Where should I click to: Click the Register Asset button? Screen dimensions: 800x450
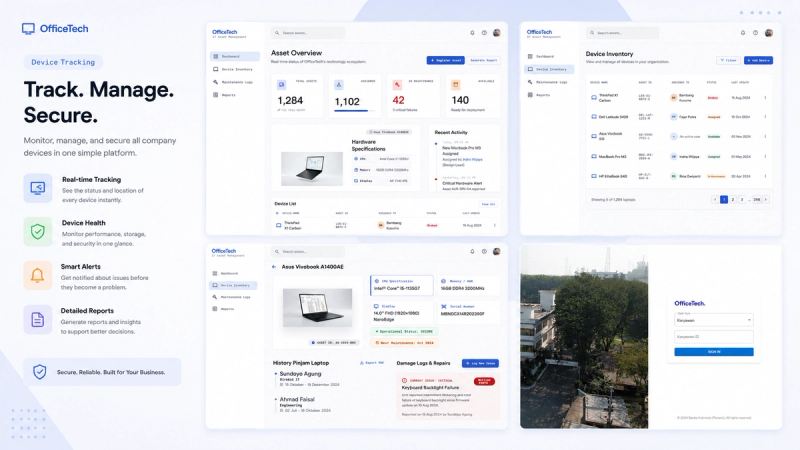pos(445,60)
